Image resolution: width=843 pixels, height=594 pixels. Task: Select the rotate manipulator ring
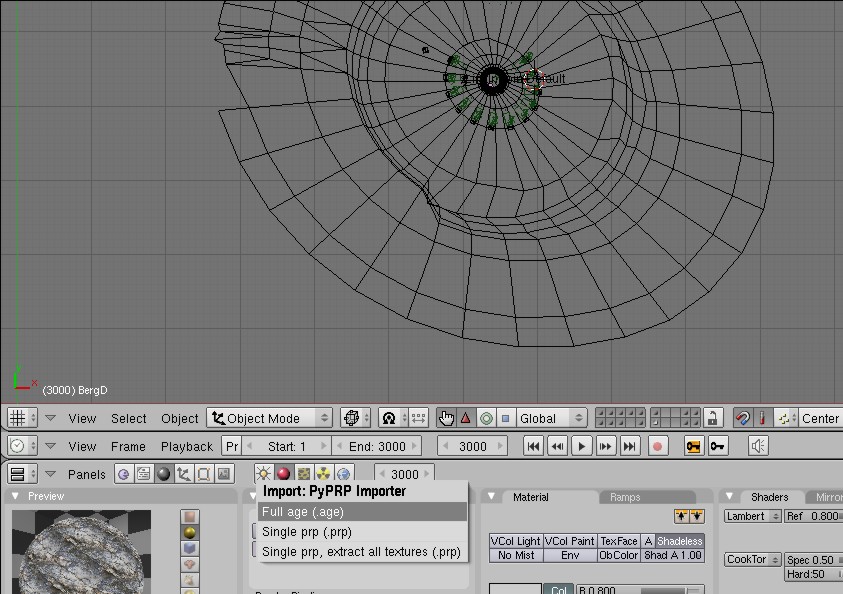pyautogui.click(x=486, y=418)
